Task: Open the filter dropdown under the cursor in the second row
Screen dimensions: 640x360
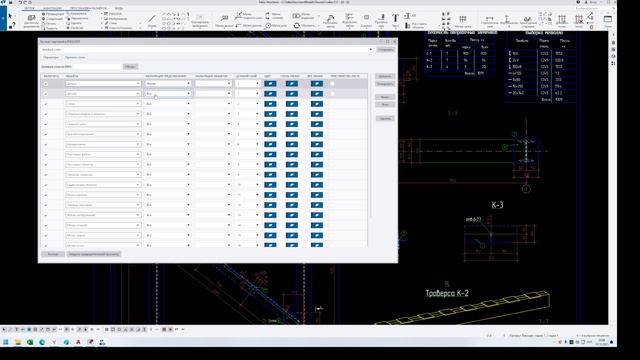Action: [x=168, y=94]
